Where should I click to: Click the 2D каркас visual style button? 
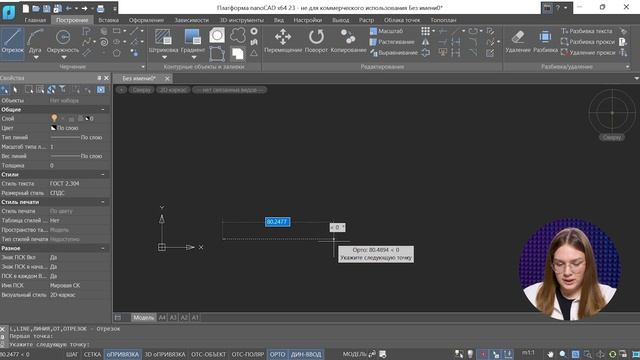point(173,90)
